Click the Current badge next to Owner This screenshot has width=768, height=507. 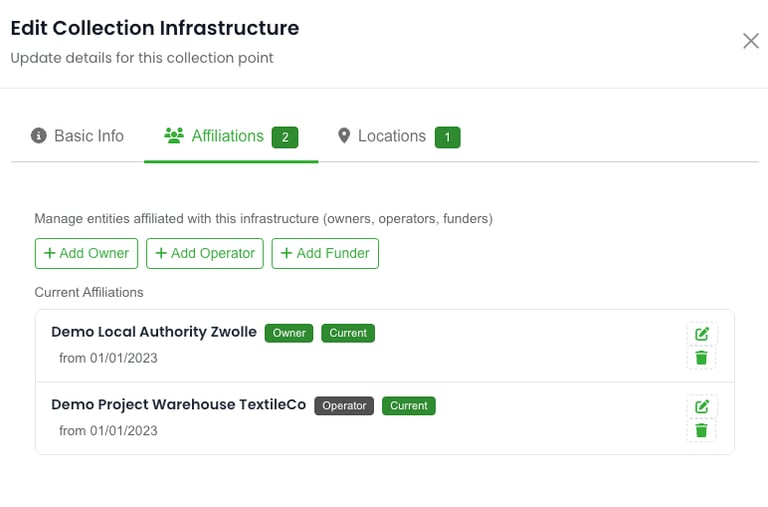[x=348, y=333]
